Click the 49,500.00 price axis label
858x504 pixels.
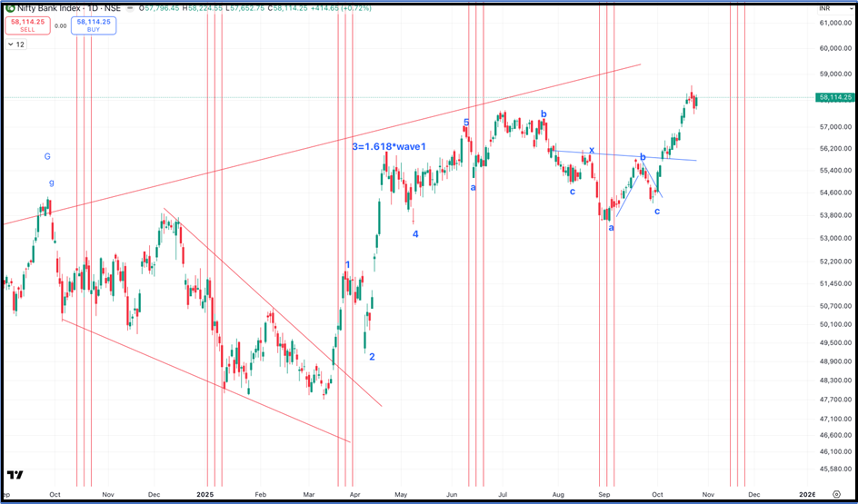point(837,342)
